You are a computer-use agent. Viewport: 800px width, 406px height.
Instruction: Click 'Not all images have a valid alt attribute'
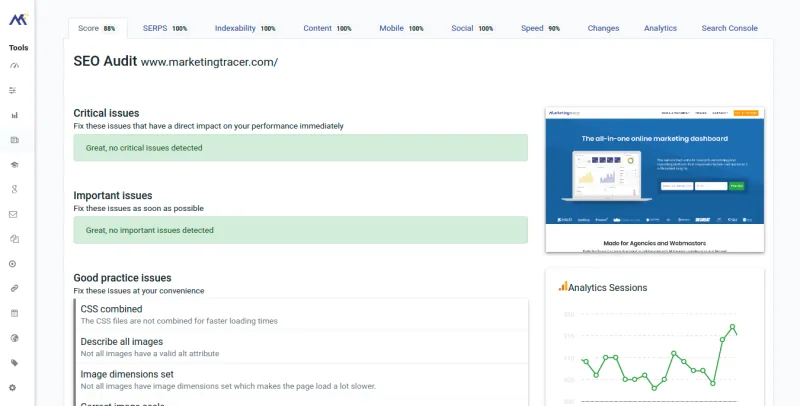coord(150,353)
